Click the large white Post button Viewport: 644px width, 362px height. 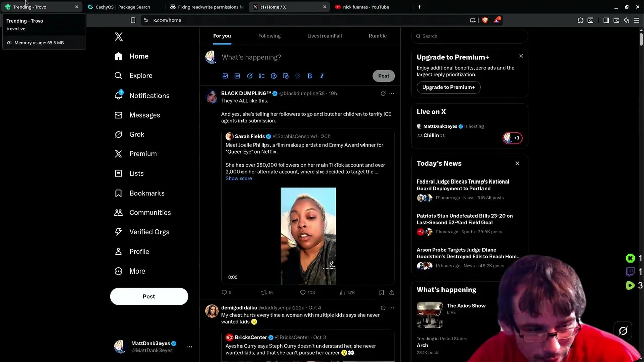tap(149, 296)
